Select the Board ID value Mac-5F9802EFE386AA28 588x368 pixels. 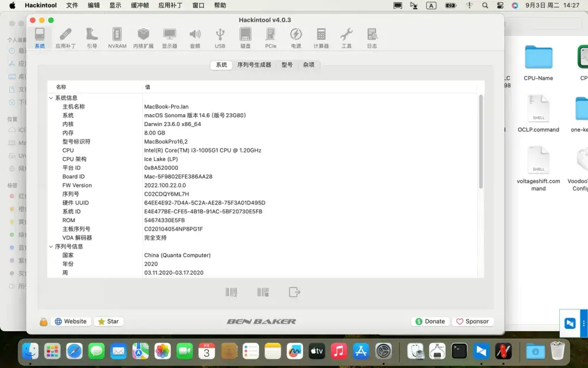[178, 177]
